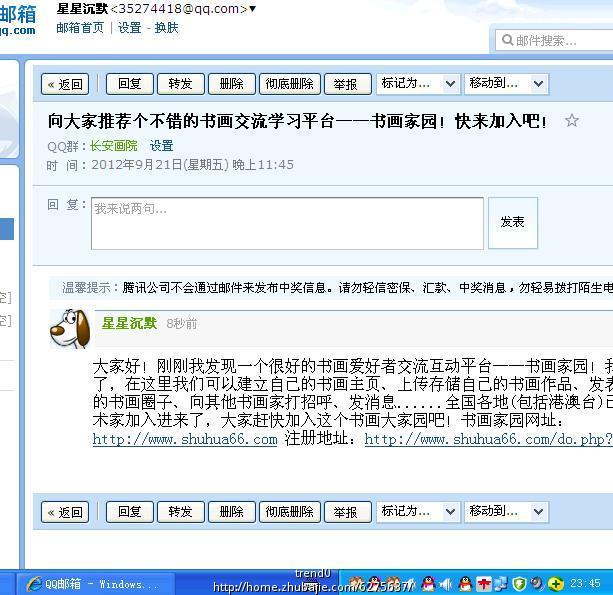The width and height of the screenshot is (613, 595).
Task: Post the reply with 发表 button
Action: coord(513,222)
